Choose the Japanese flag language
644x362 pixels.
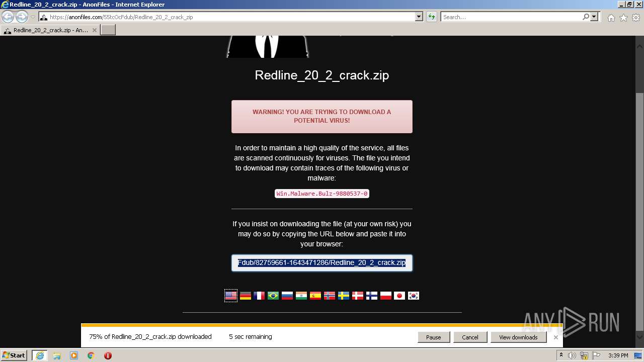pos(399,296)
